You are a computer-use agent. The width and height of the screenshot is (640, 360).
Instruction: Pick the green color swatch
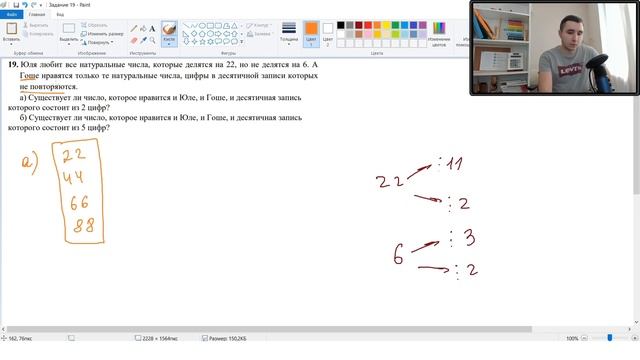pyautogui.click(x=395, y=25)
